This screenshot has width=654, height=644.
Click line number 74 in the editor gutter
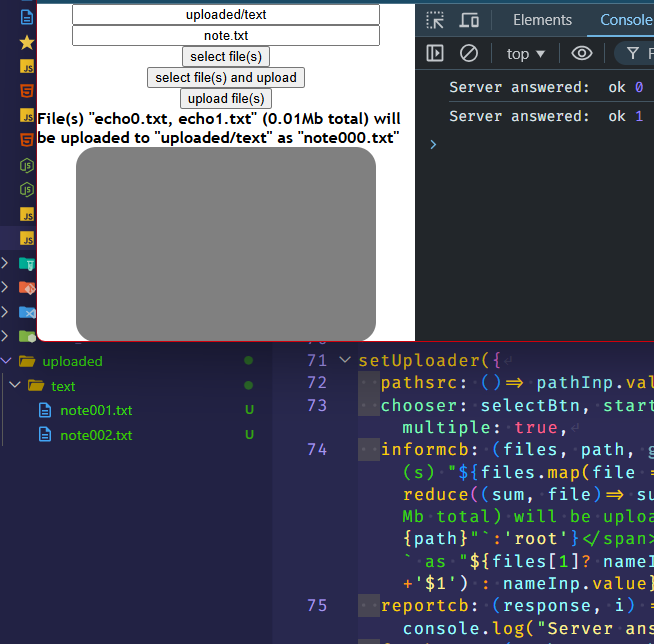[317, 449]
